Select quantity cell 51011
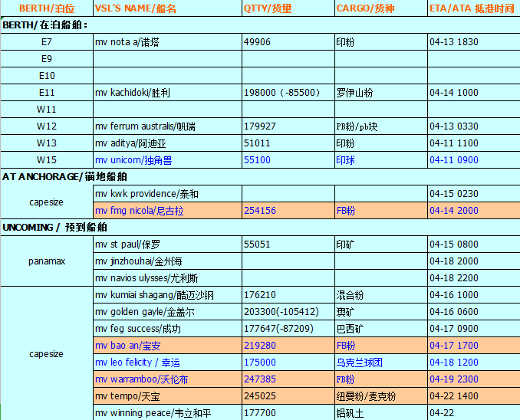 tap(288, 143)
